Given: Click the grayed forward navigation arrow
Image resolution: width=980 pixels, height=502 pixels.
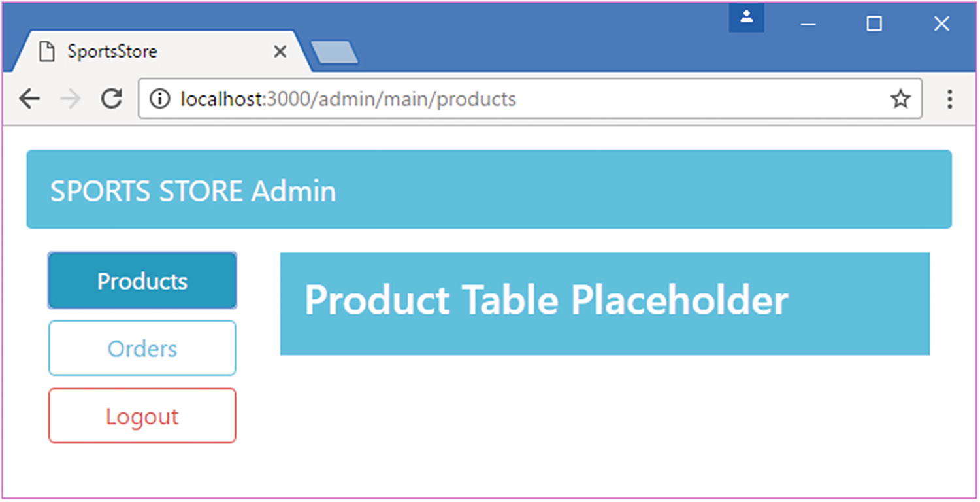Looking at the screenshot, I should coord(71,99).
